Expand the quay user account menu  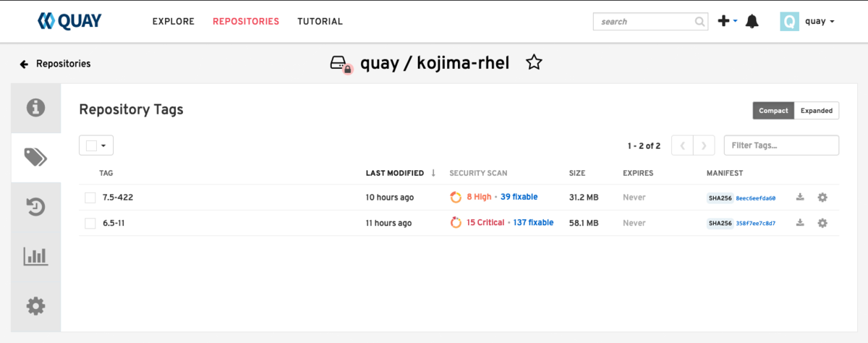point(807,21)
